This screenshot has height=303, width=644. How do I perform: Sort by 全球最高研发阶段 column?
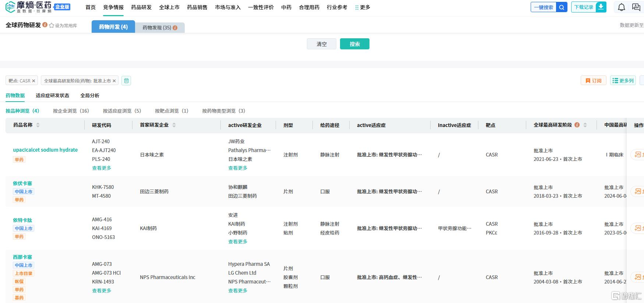(585, 125)
